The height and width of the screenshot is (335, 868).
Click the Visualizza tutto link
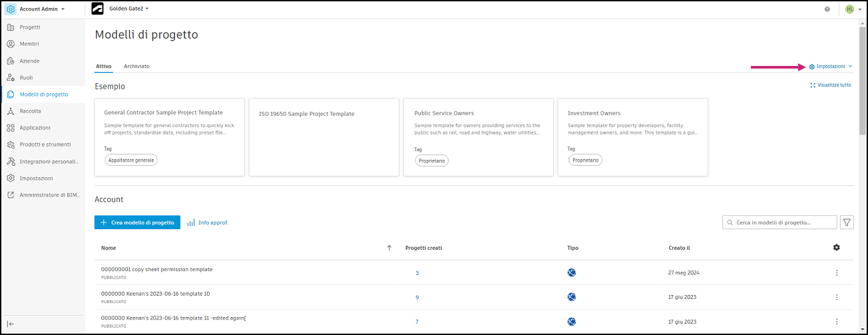(831, 85)
